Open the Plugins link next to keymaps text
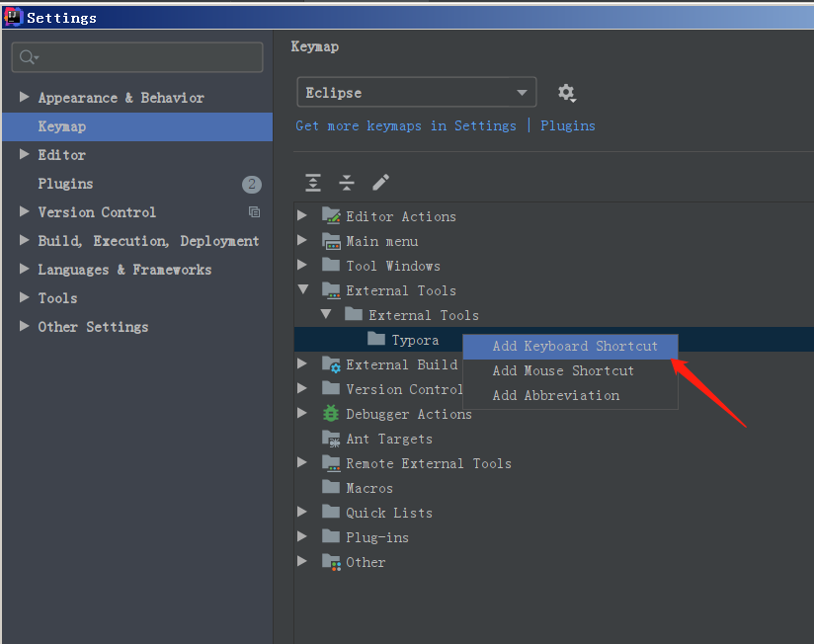Viewport: 814px width, 644px height. [x=567, y=125]
